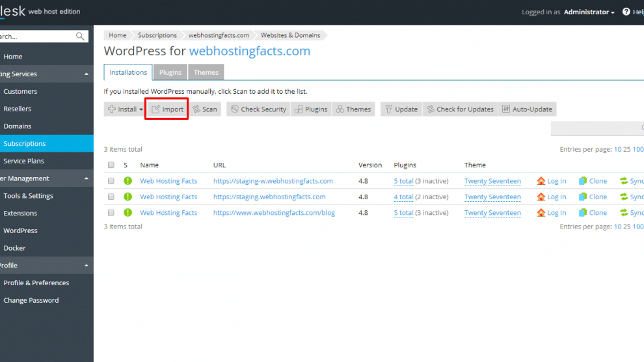Click '4 total' plugins link
The height and width of the screenshot is (362, 644).
(403, 197)
